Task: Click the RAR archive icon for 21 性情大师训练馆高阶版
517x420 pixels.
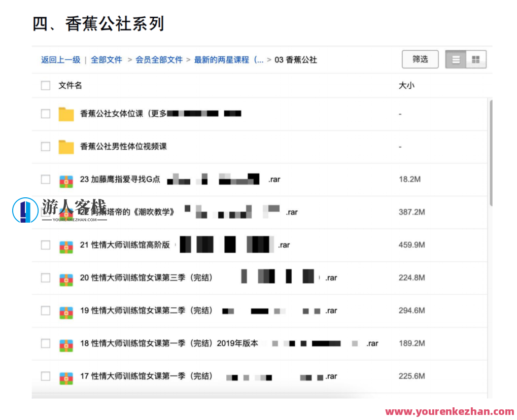Action: [66, 244]
